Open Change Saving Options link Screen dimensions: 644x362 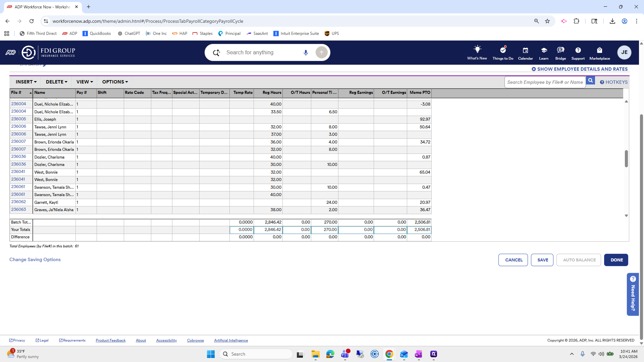click(x=35, y=259)
